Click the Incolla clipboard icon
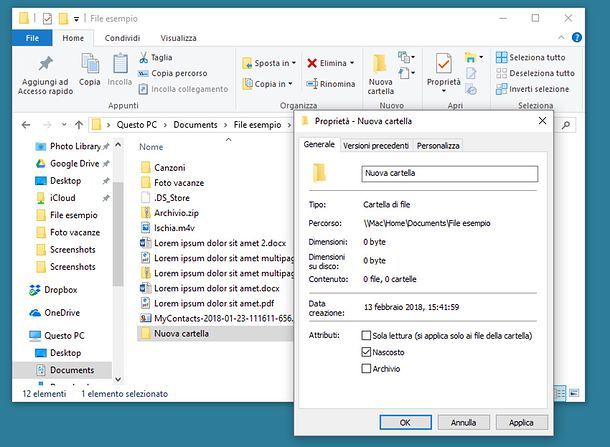Screen dimensions: 610x447 (x=120, y=63)
